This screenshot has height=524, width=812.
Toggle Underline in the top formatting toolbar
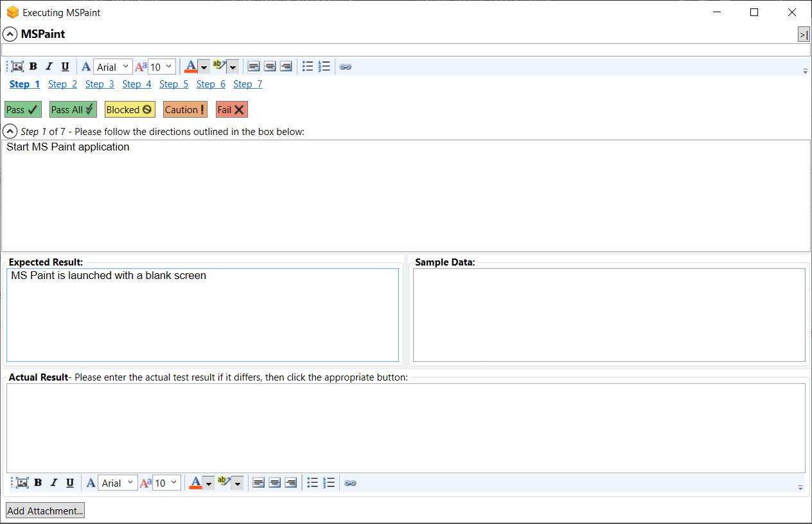65,67
